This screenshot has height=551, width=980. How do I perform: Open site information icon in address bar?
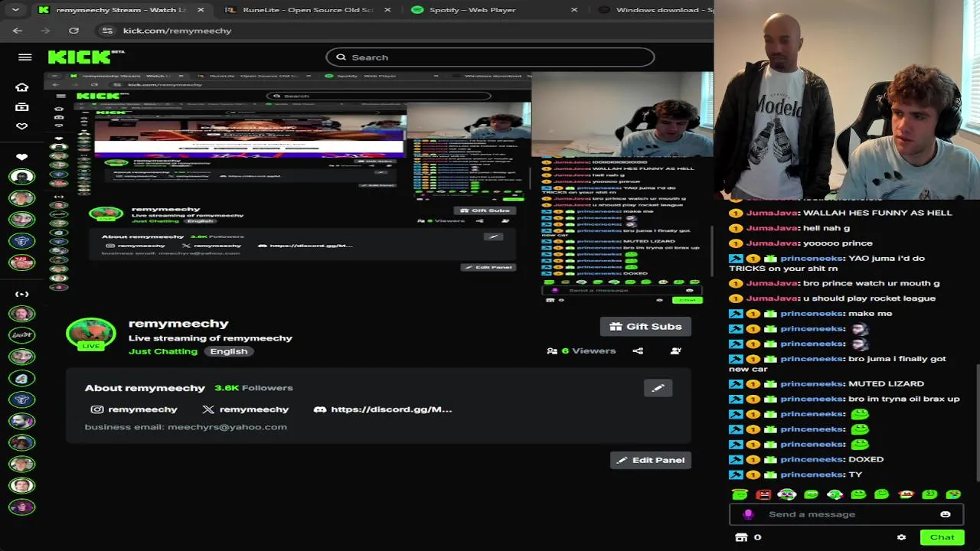coord(107,31)
